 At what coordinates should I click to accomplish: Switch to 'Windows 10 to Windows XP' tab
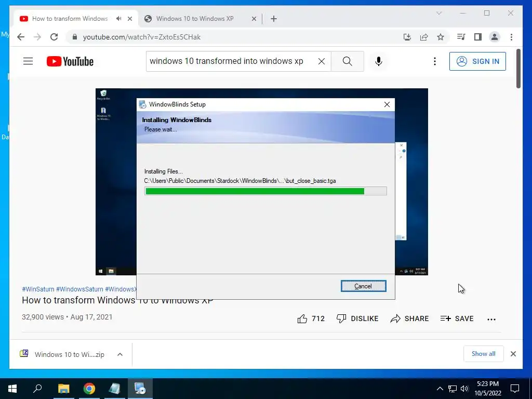pyautogui.click(x=195, y=19)
